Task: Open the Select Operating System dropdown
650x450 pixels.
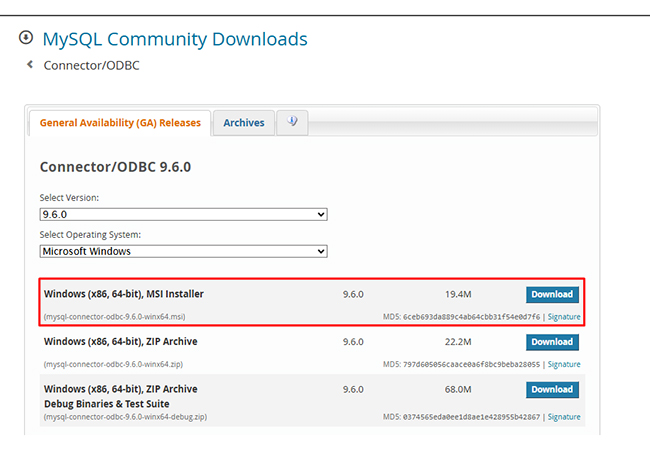Action: point(184,252)
